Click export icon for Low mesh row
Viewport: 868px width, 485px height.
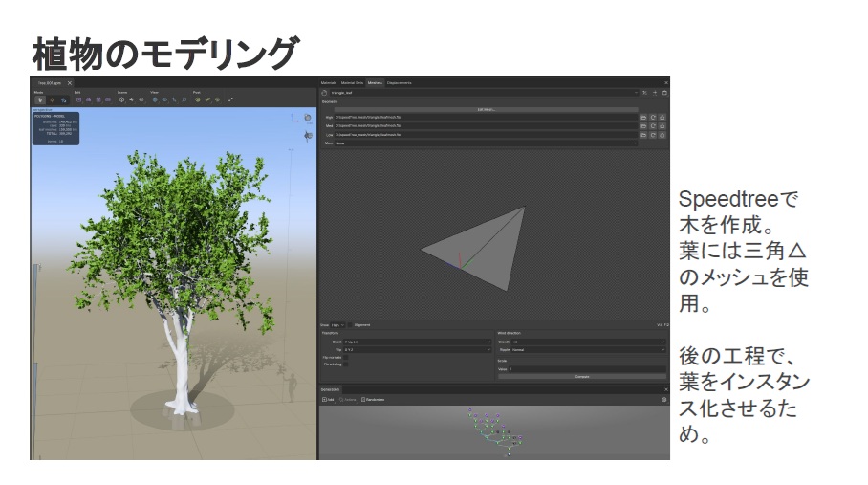pyautogui.click(x=662, y=135)
